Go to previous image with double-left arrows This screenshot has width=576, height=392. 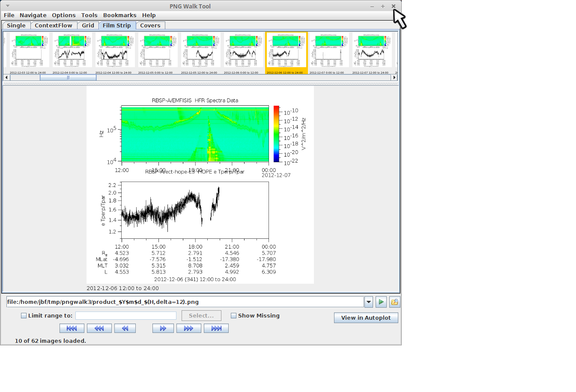click(125, 328)
